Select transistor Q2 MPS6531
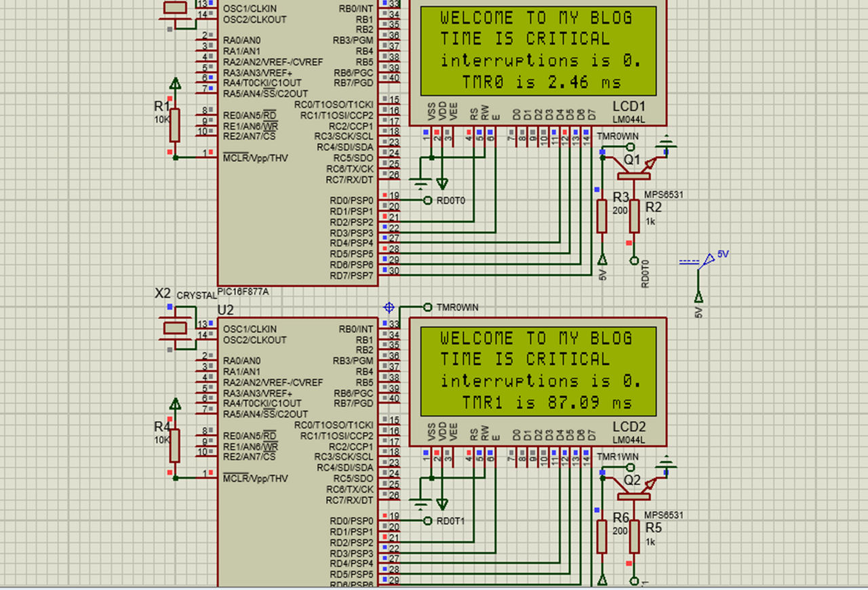The width and height of the screenshot is (868, 590). pyautogui.click(x=634, y=487)
